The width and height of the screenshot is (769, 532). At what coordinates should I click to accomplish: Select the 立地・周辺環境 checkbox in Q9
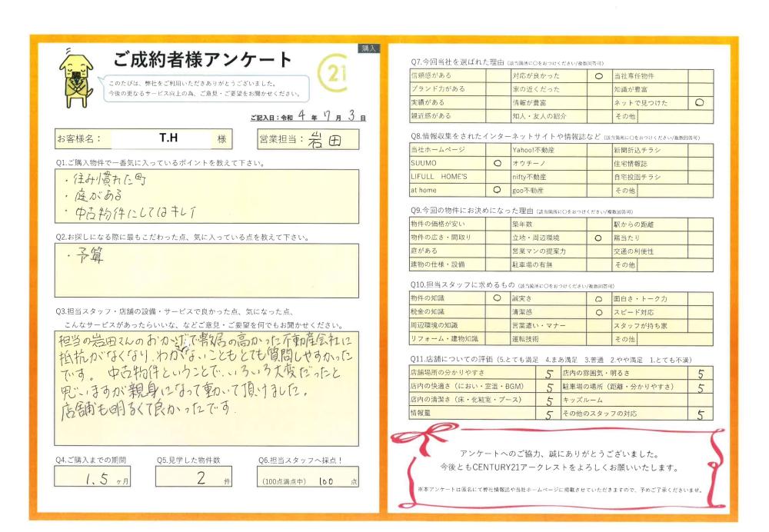(x=598, y=238)
